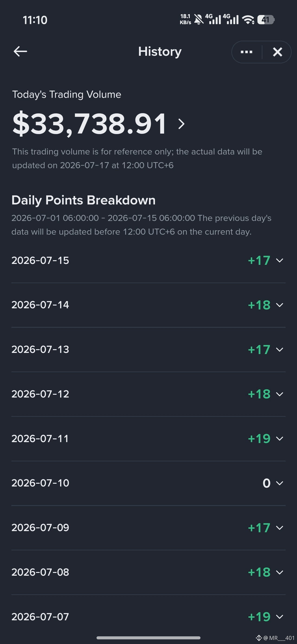The width and height of the screenshot is (297, 644).
Task: Expand the 2026-07-09 points chevron
Action: [x=280, y=528]
